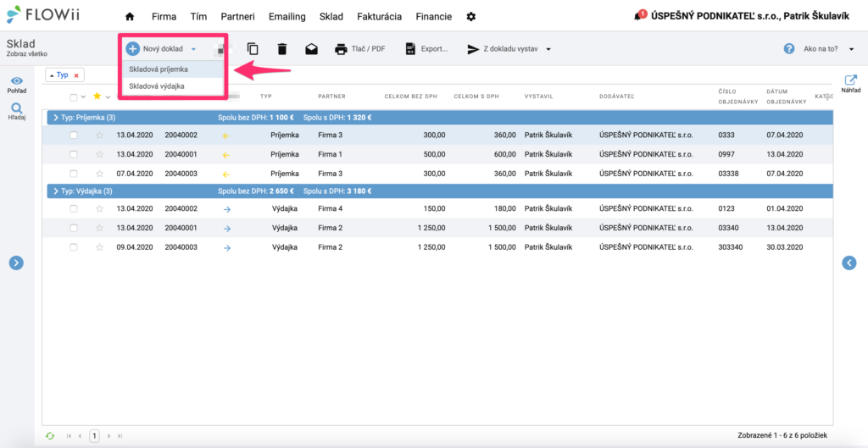Open the header checkbox dropdown arrow

[83, 97]
